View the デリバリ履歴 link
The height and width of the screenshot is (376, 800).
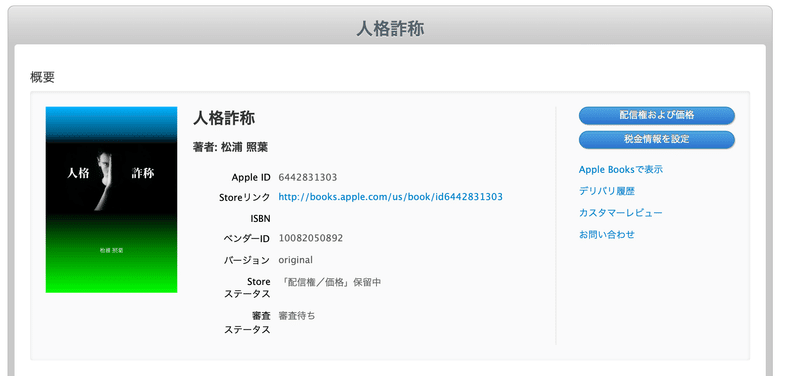pyautogui.click(x=607, y=191)
